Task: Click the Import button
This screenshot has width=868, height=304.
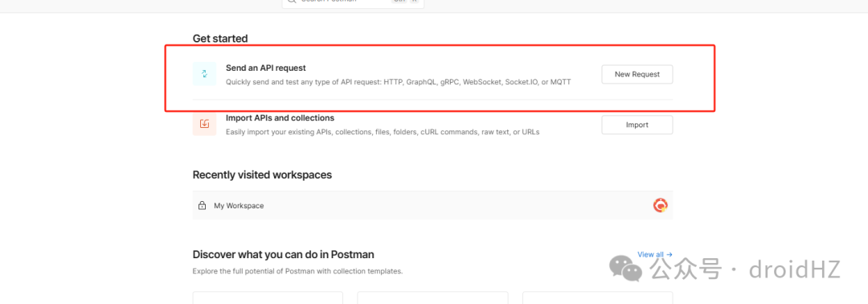Action: tap(637, 125)
